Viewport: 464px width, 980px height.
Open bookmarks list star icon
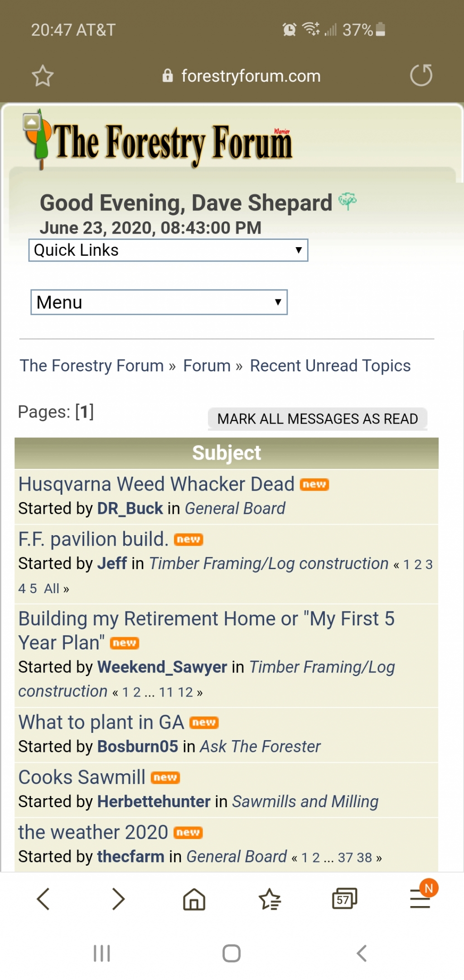270,899
